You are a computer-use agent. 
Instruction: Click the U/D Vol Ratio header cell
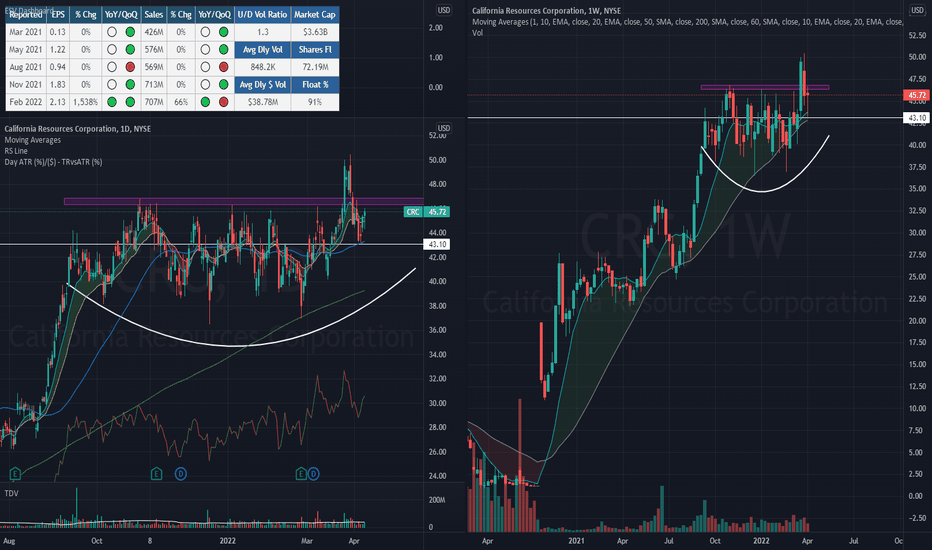[263, 15]
